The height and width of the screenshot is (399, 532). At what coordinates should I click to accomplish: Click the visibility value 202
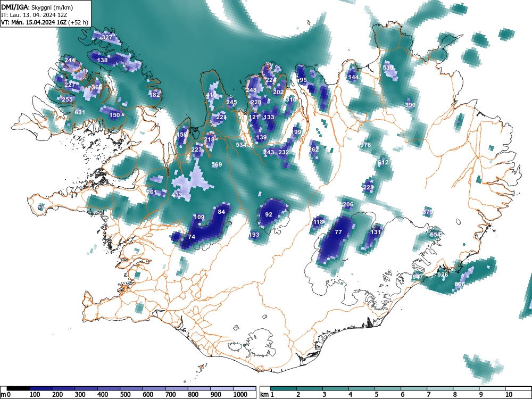[278, 92]
